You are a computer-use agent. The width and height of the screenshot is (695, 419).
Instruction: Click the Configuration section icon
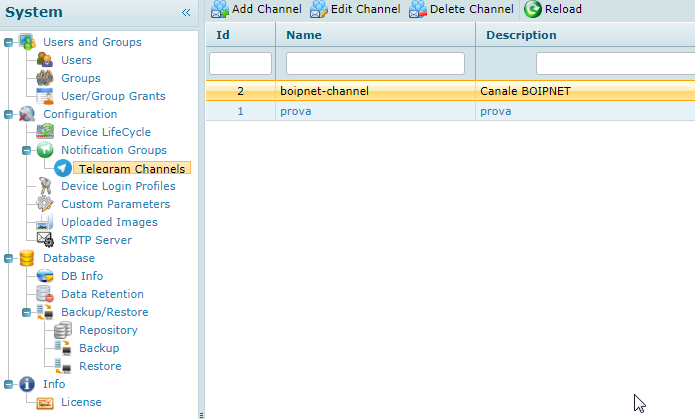[27, 114]
